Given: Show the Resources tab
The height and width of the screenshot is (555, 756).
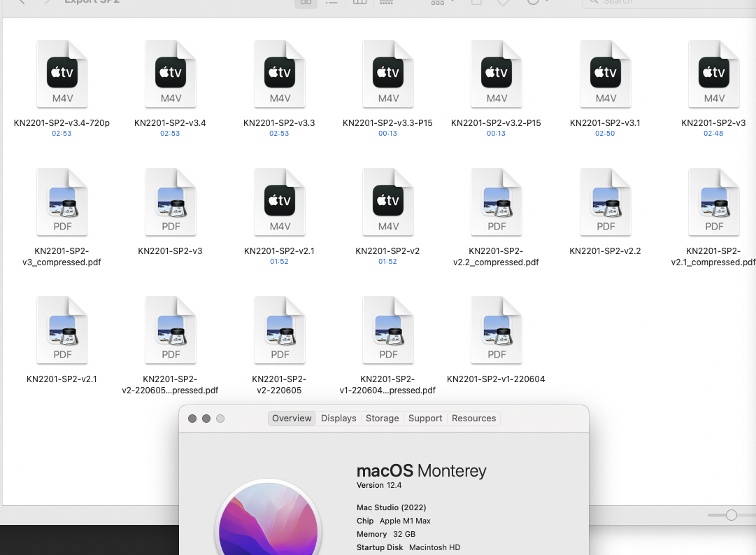Looking at the screenshot, I should [473, 419].
